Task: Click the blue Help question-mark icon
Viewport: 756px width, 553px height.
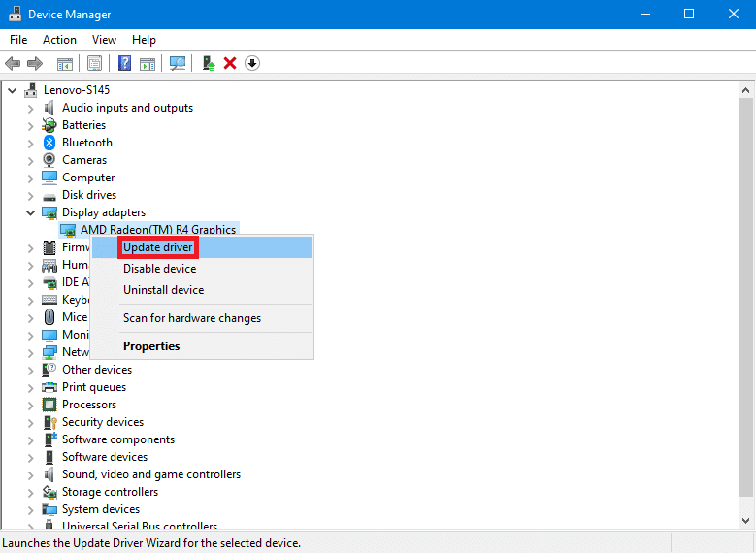Action: click(124, 63)
